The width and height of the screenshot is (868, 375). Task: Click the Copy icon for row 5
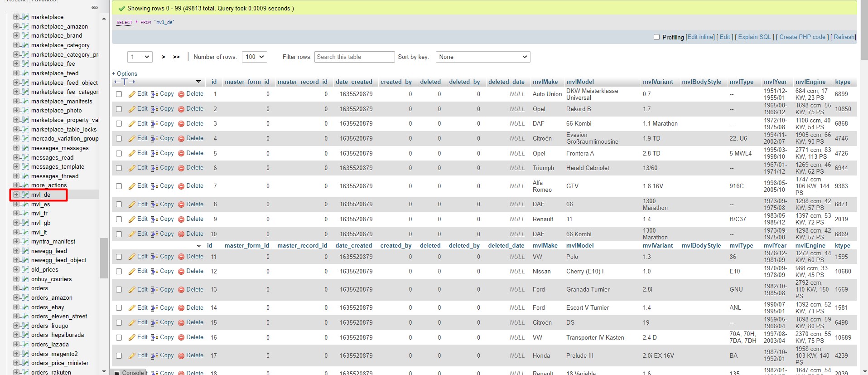154,153
